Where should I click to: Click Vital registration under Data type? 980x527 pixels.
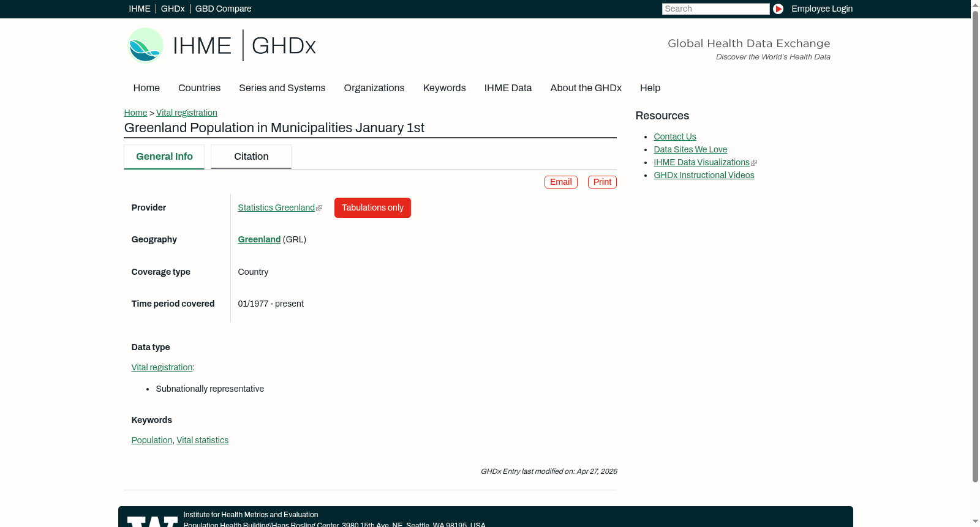click(162, 367)
